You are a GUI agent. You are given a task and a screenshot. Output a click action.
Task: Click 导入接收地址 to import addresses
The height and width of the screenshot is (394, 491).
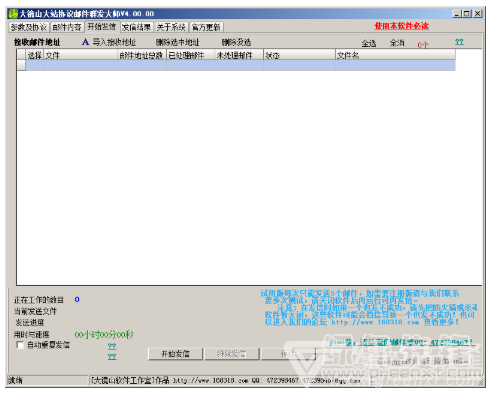[114, 42]
